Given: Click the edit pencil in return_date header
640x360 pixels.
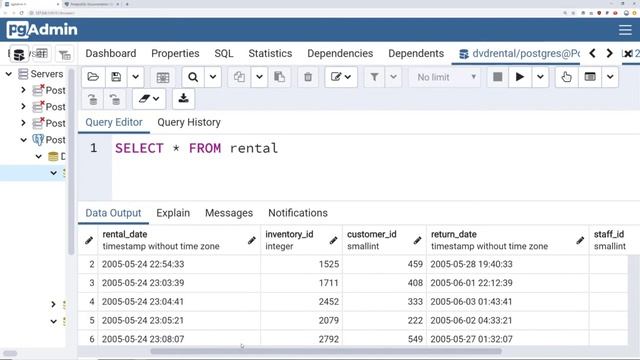Looking at the screenshot, I should pos(580,240).
